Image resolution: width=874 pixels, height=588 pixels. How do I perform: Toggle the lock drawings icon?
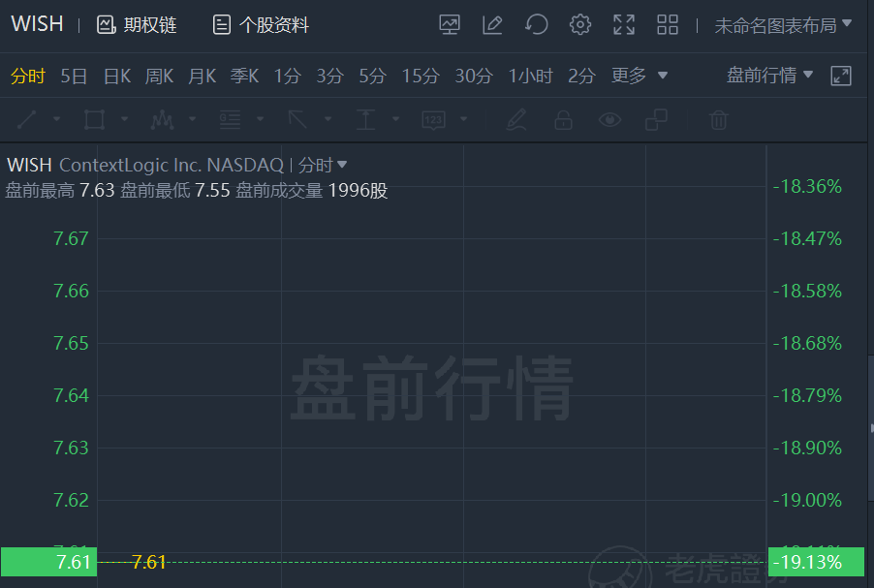(x=563, y=120)
